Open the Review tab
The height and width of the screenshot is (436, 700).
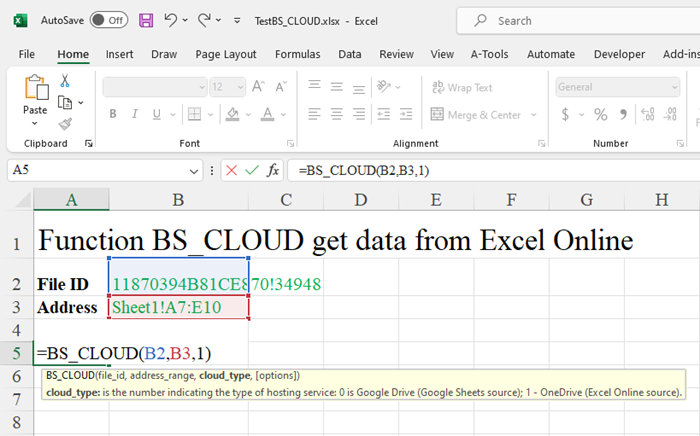click(396, 54)
